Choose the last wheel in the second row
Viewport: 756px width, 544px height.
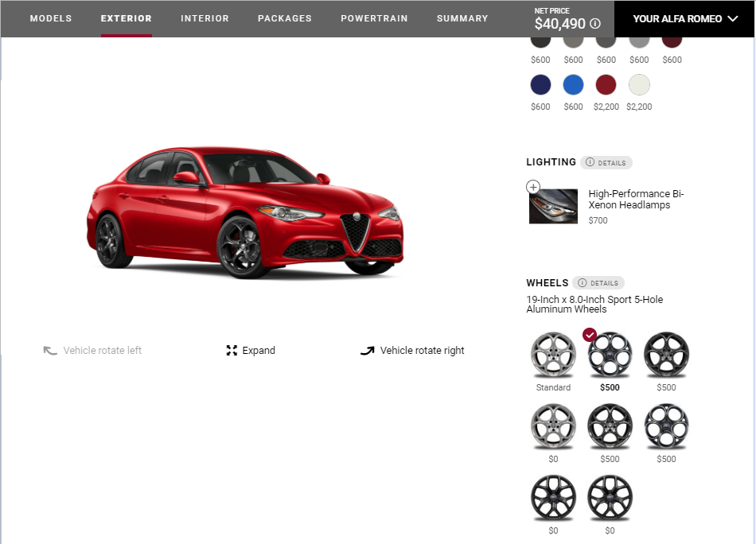666,427
